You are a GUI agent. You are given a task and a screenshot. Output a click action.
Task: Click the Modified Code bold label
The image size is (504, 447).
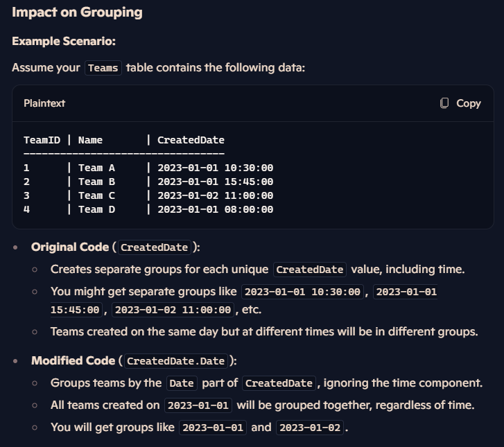[73, 360]
